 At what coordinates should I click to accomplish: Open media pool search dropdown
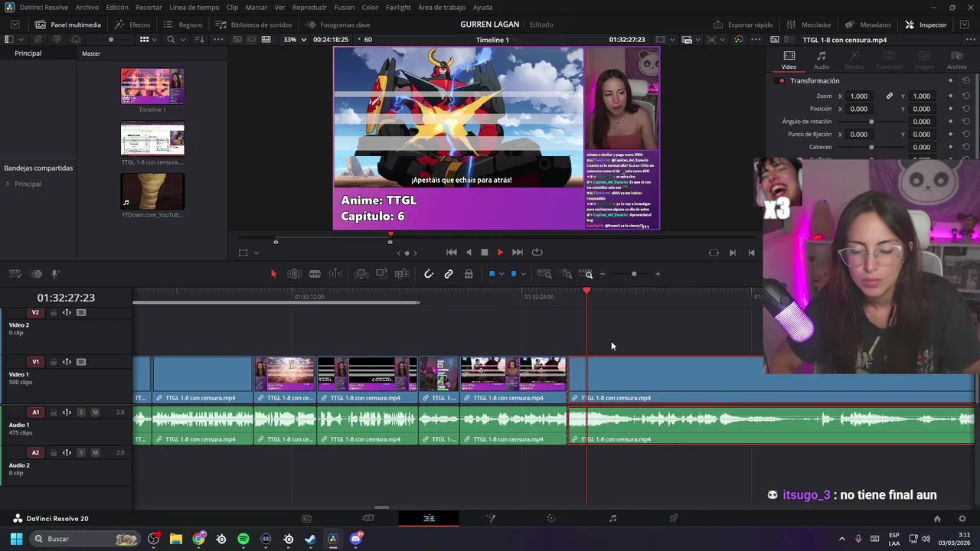tap(181, 40)
